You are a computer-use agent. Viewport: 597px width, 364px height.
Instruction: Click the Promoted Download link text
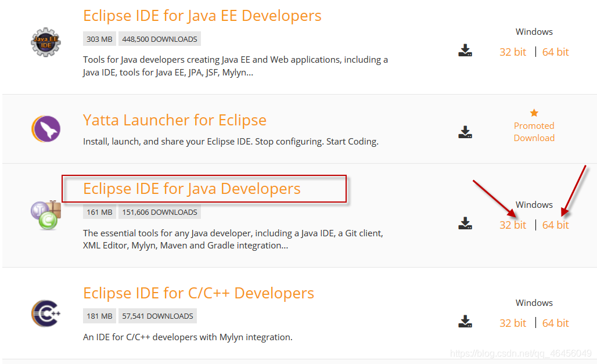click(534, 132)
